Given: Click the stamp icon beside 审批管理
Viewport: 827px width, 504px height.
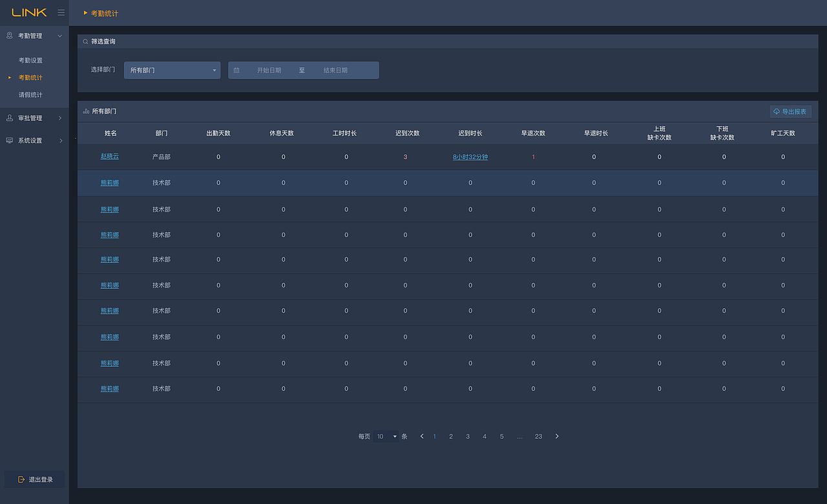Looking at the screenshot, I should [x=9, y=118].
